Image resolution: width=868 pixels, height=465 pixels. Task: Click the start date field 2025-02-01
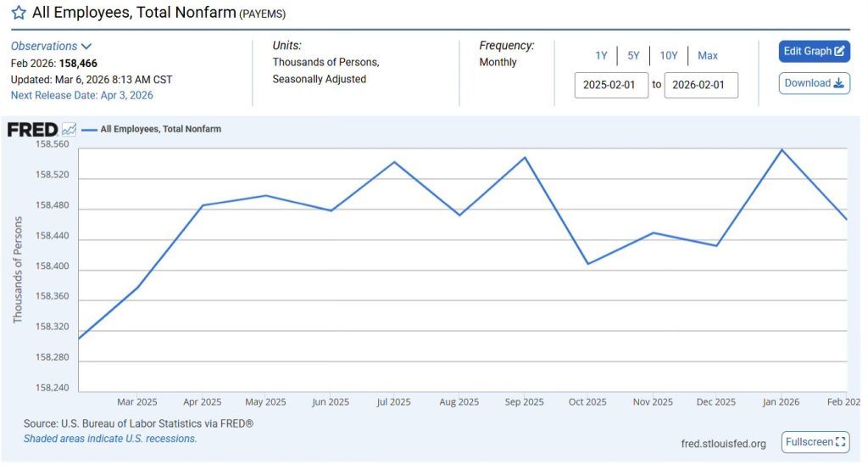point(611,85)
